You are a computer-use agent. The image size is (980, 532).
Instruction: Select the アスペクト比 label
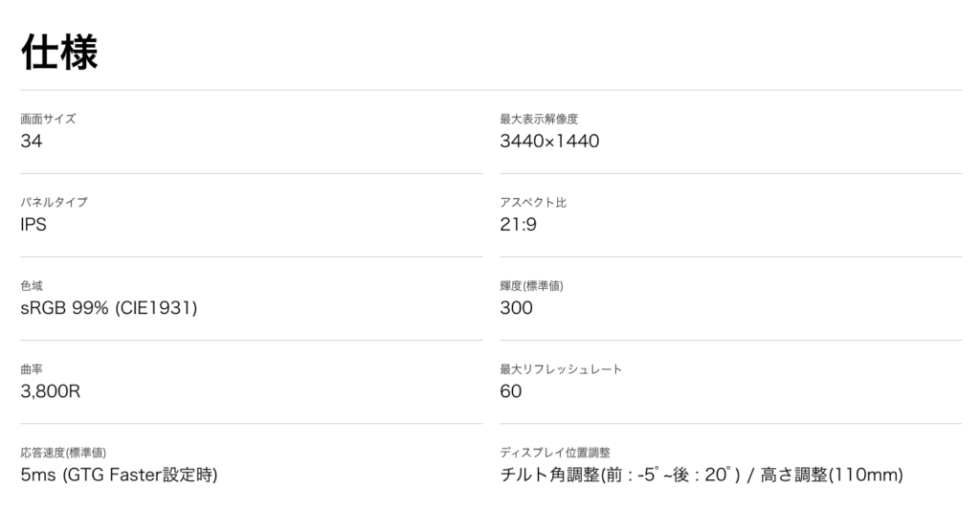coord(533,202)
